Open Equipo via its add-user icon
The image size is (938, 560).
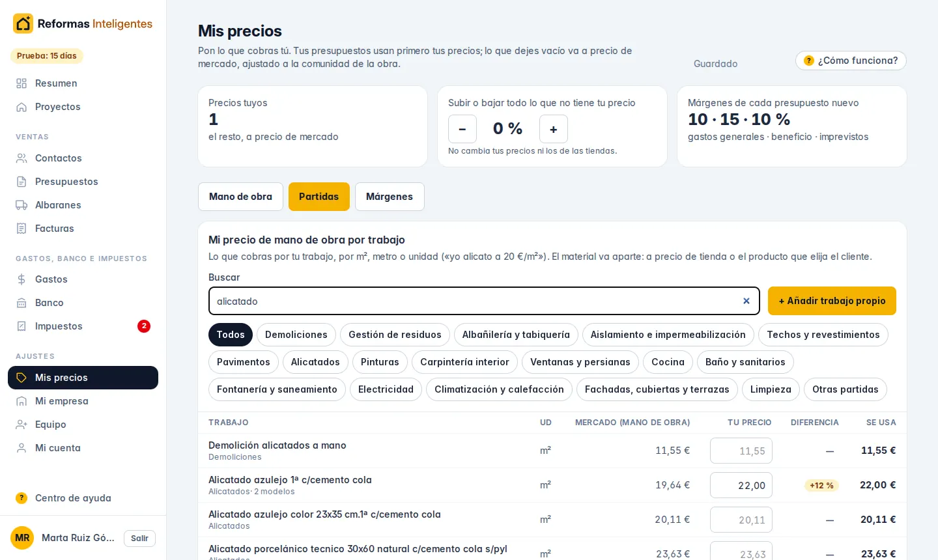coord(21,425)
